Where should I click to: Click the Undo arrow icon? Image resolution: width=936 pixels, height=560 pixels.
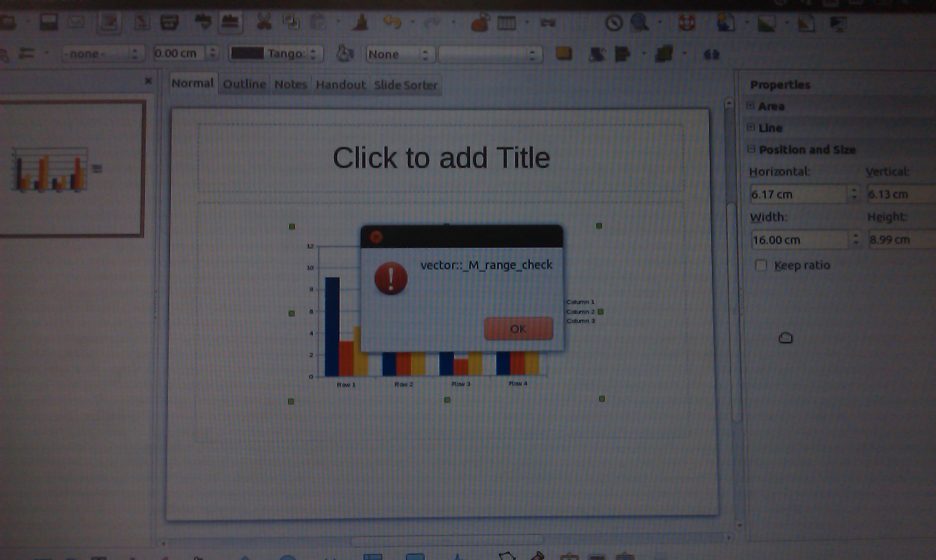click(392, 22)
